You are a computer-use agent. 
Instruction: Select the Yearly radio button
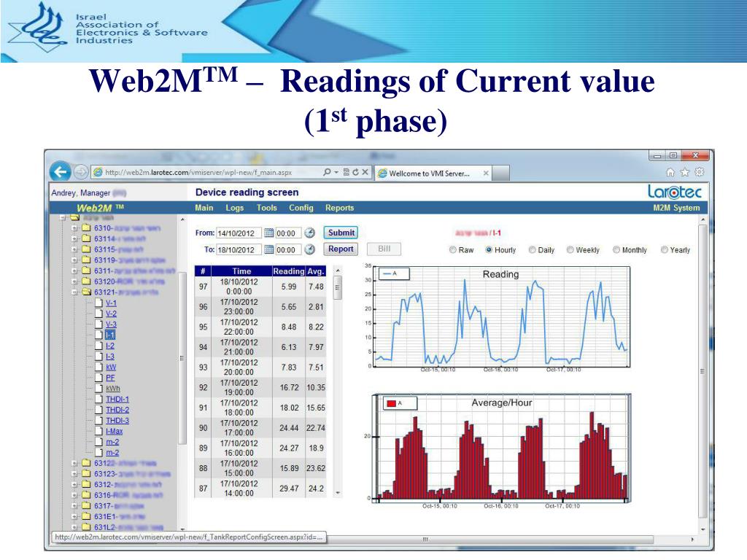(x=664, y=249)
